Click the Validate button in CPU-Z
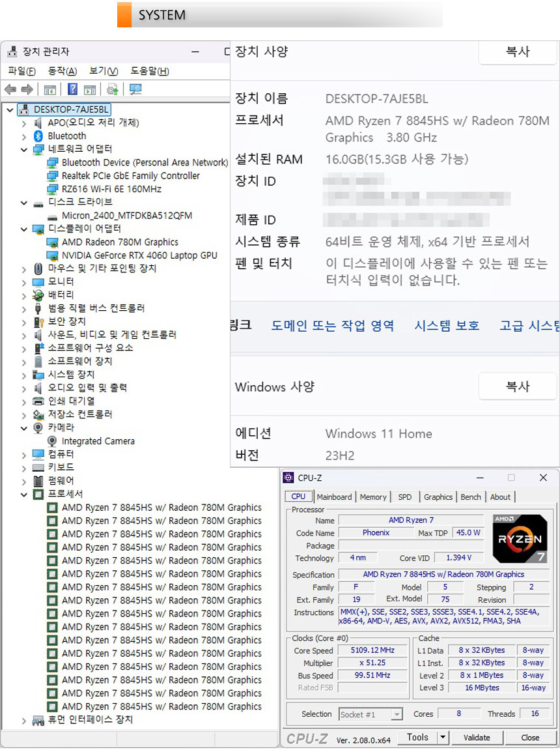The height and width of the screenshot is (750, 560). pyautogui.click(x=477, y=737)
